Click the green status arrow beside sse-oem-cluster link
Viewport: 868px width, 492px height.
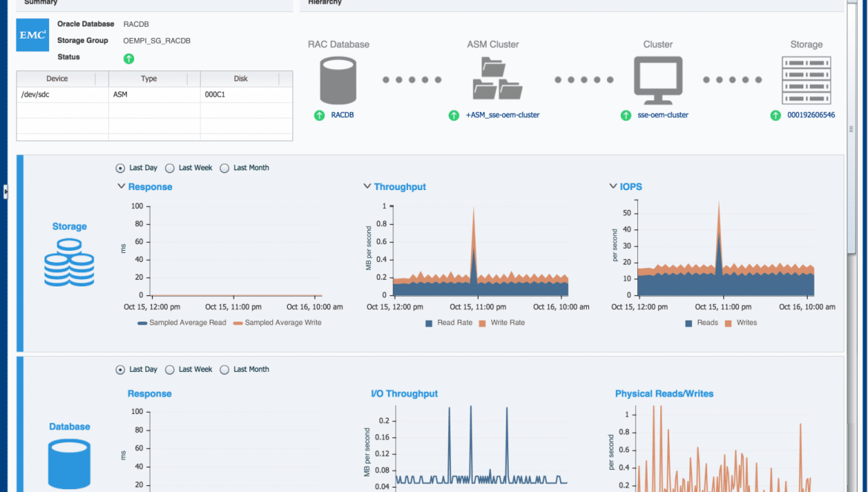pos(626,115)
